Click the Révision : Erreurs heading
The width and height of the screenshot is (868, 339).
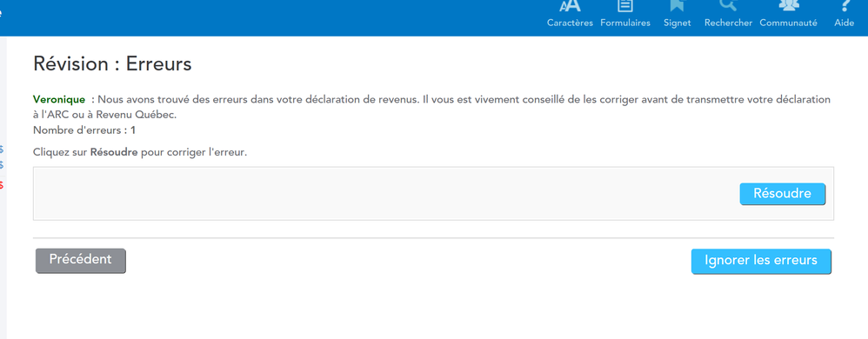pyautogui.click(x=112, y=64)
